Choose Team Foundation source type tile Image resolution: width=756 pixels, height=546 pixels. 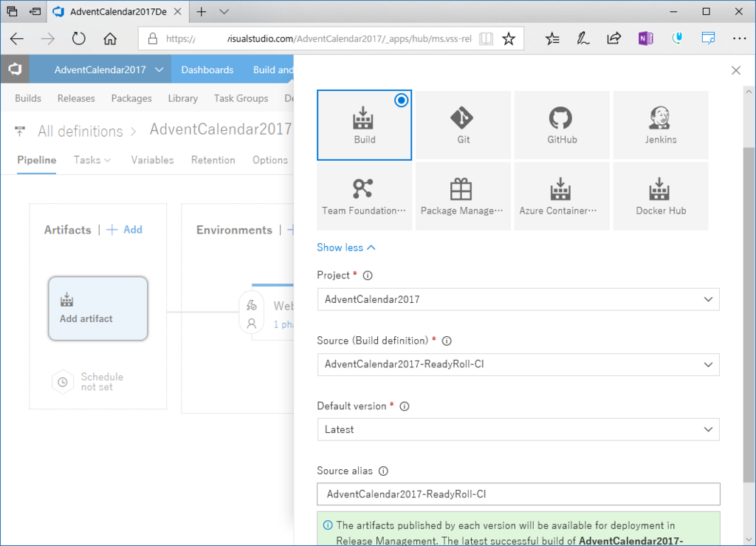(x=365, y=196)
